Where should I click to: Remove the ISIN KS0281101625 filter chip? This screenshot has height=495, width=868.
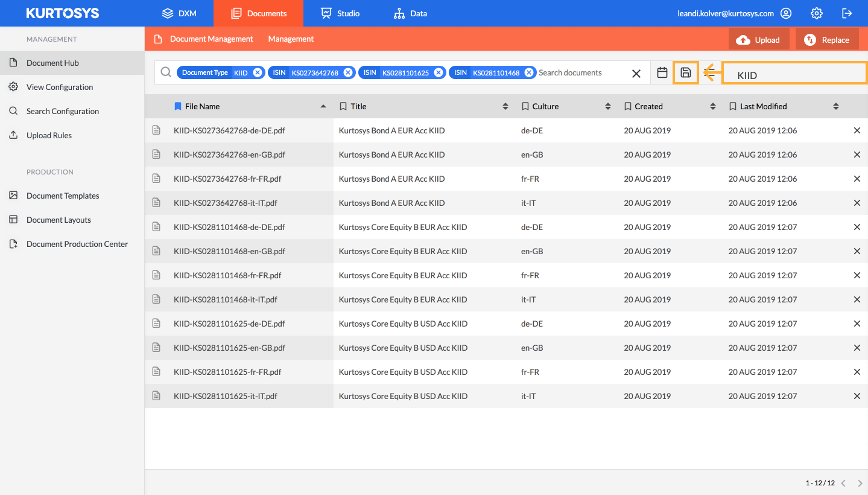[439, 72]
